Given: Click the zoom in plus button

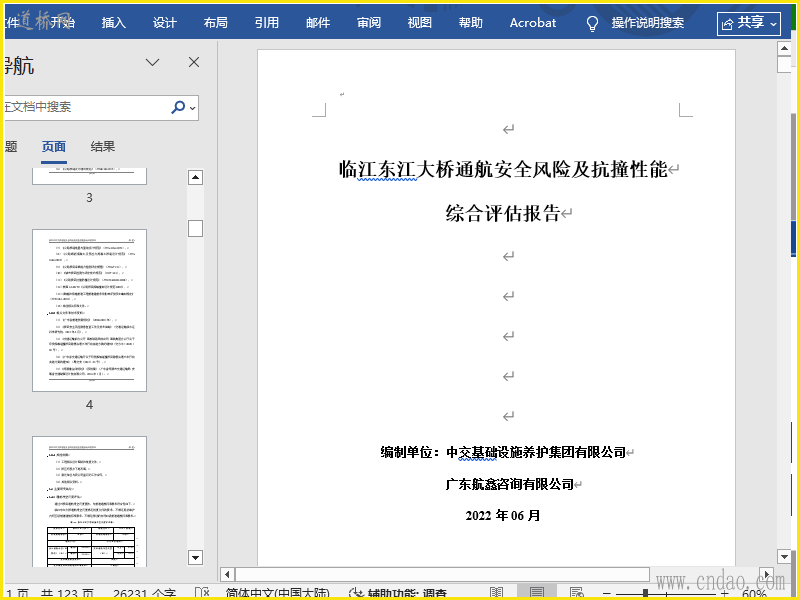Looking at the screenshot, I should click(x=724, y=594).
